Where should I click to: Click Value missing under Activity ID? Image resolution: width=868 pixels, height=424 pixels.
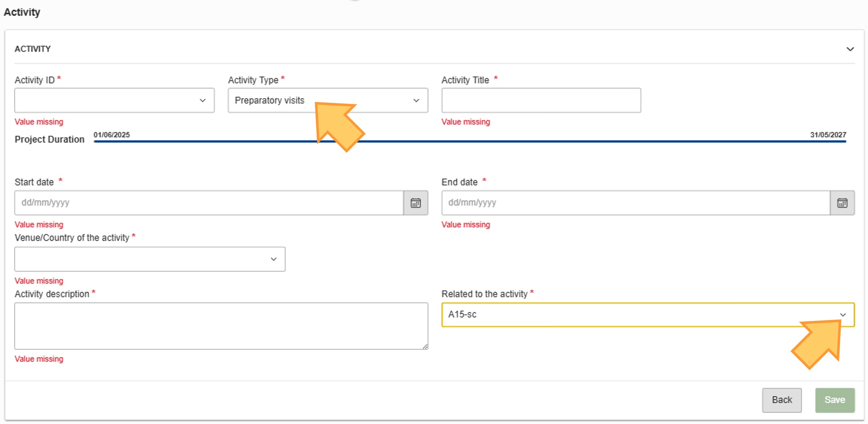[x=39, y=122]
